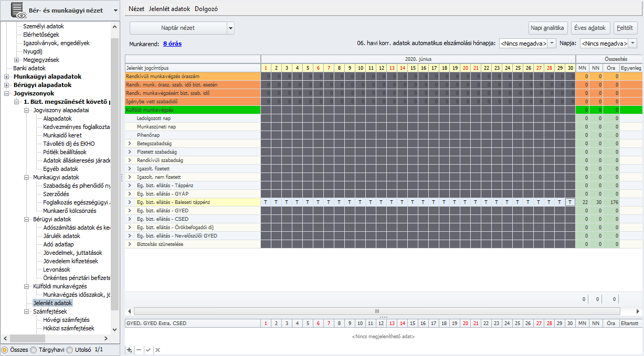Select Jelenlét adatok tree item
The image size is (644, 356).
(52, 303)
